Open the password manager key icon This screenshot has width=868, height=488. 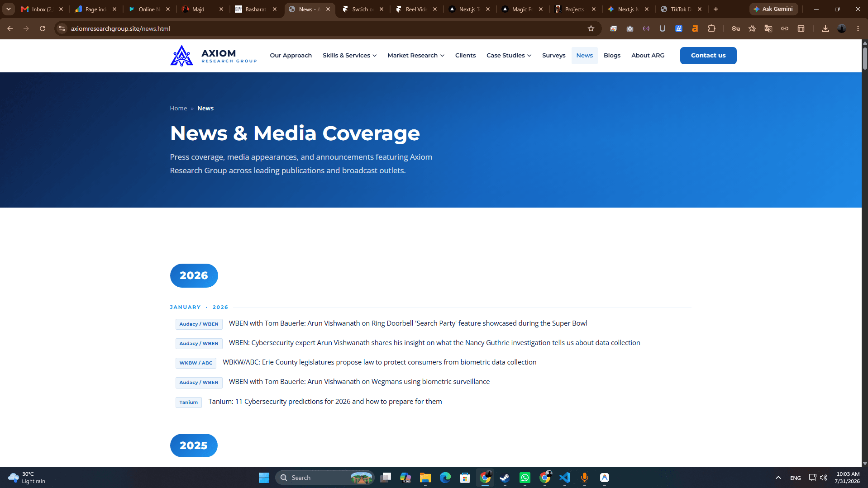pyautogui.click(x=736, y=28)
